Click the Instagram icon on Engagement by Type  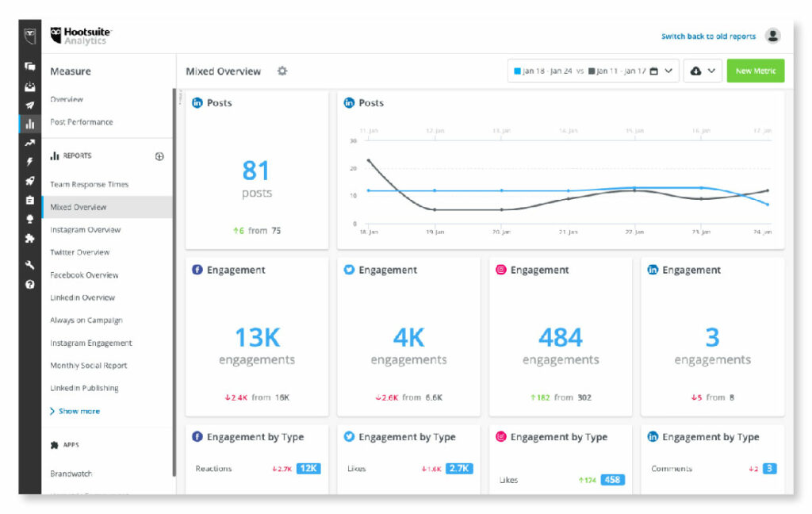(x=501, y=436)
